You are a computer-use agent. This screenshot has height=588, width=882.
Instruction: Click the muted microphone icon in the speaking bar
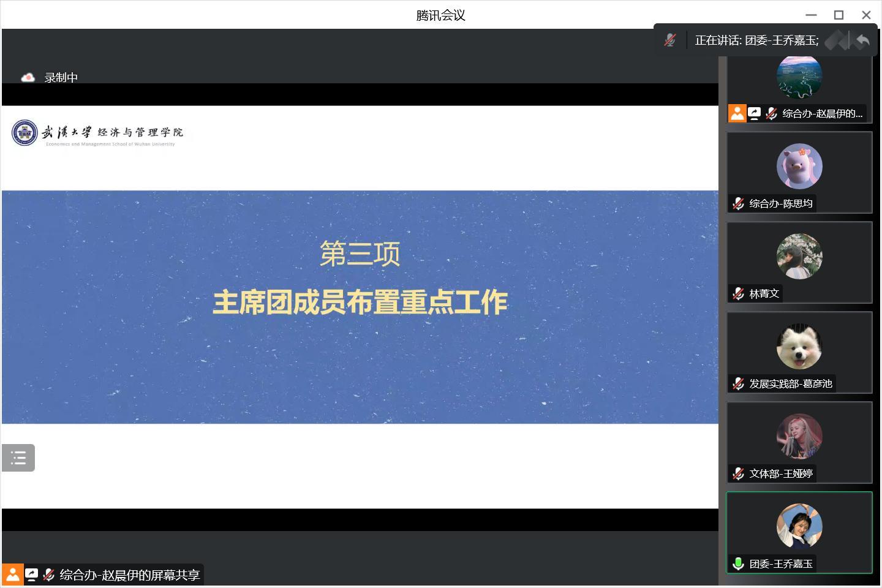point(670,40)
